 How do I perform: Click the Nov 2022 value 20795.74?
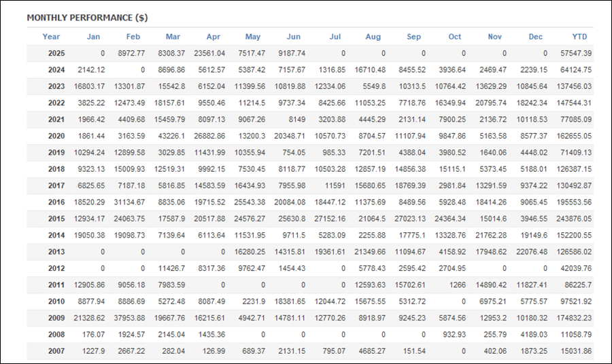[x=491, y=103]
